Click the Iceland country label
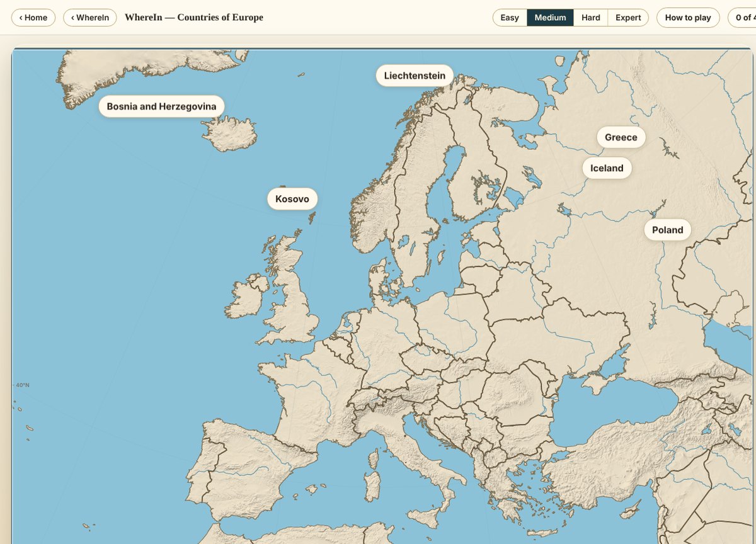This screenshot has height=544, width=756. pos(607,168)
